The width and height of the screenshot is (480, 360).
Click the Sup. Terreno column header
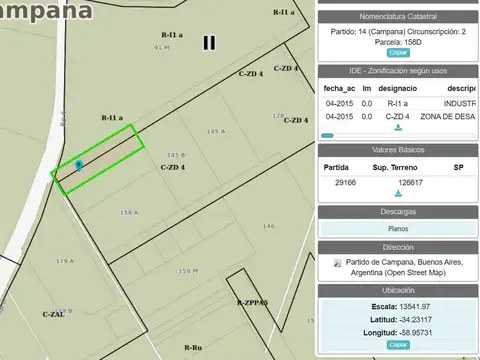point(395,167)
